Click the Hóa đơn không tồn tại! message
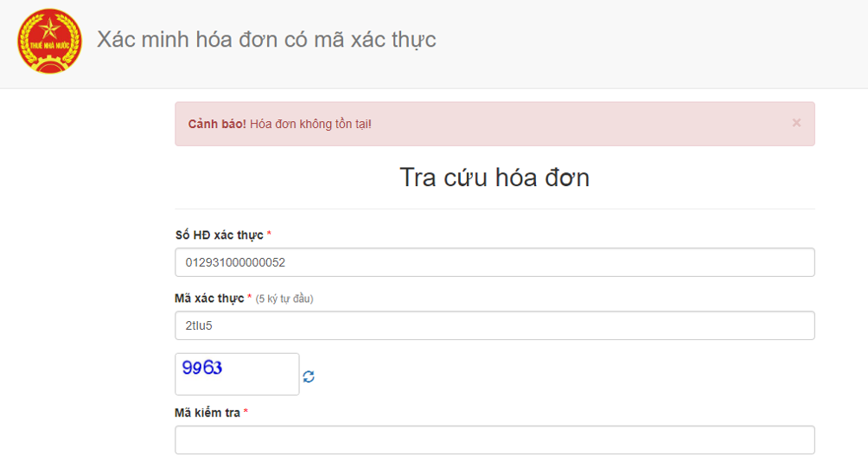868x463 pixels. pyautogui.click(x=310, y=124)
